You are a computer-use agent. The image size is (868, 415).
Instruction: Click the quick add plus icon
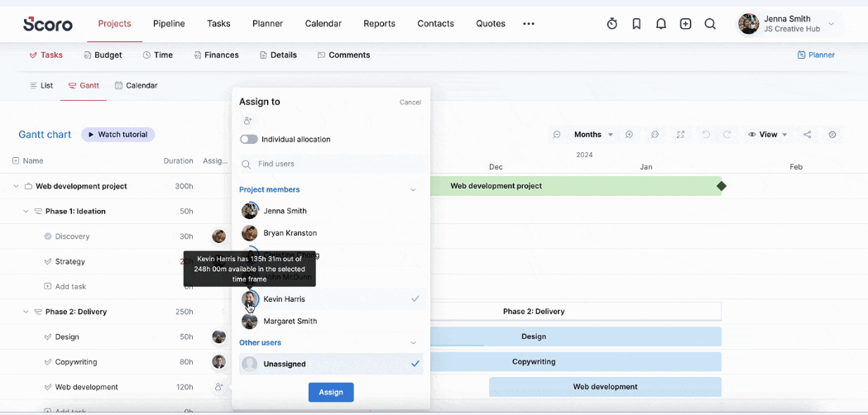(685, 24)
